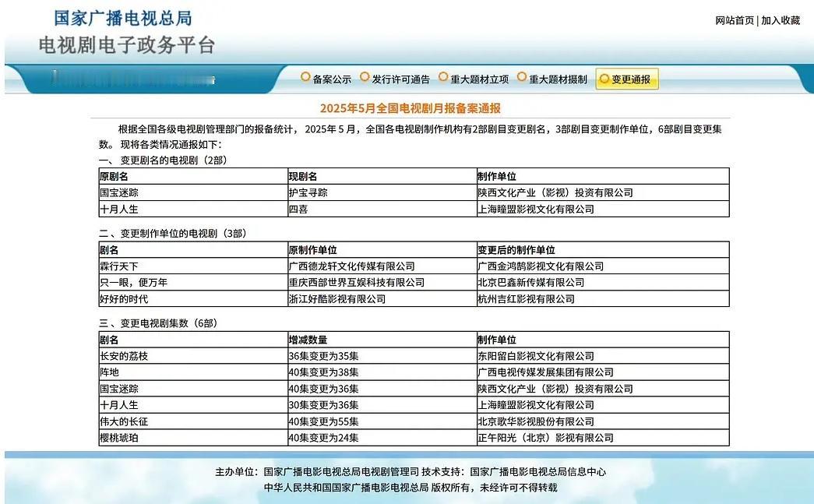The height and width of the screenshot is (504, 814).
Task: Click the 版权所有 copyright footer line
Action: 410,488
